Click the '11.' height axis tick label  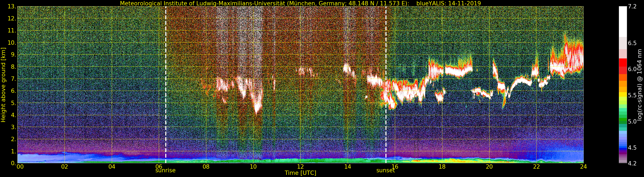point(12,31)
